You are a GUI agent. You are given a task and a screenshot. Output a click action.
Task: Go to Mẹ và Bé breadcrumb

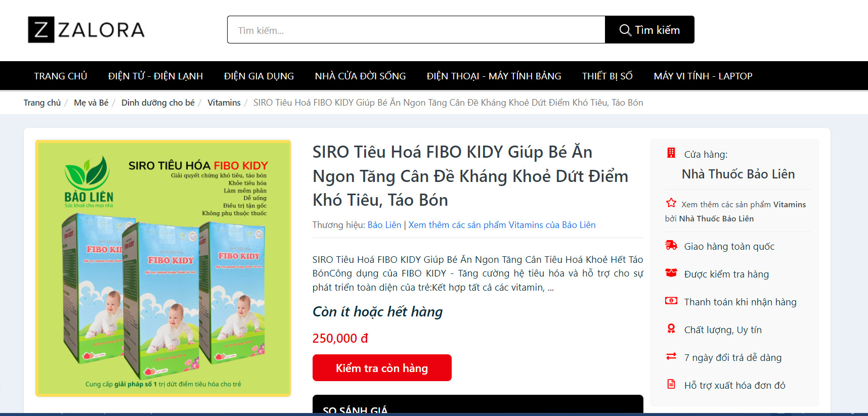tap(91, 103)
